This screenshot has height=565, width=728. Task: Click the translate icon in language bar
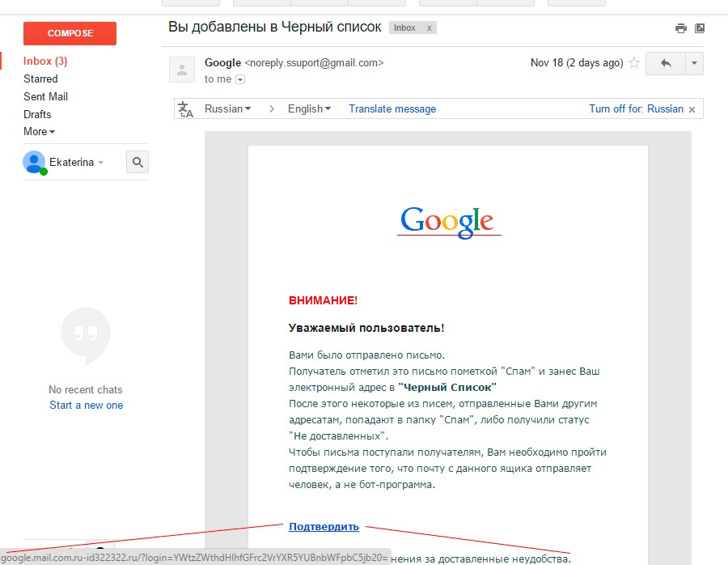185,109
